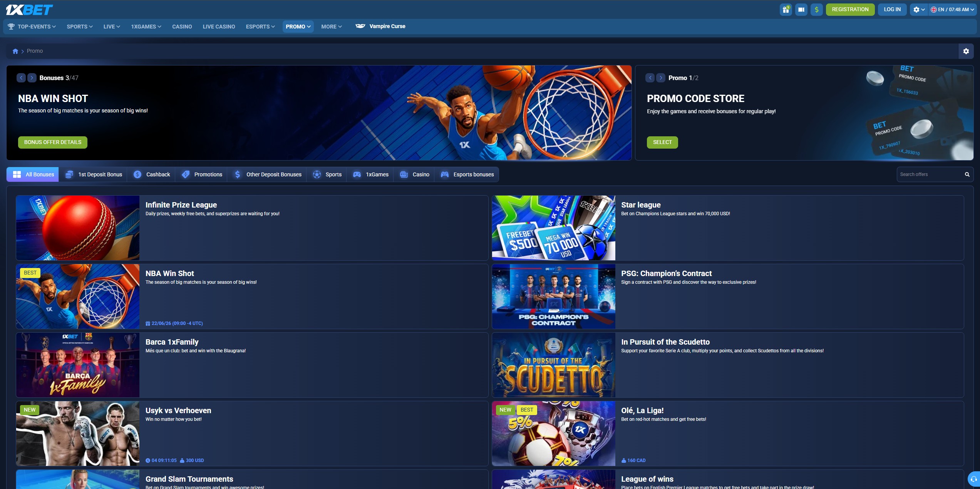Open the Star league offer thumbnail

tap(554, 228)
